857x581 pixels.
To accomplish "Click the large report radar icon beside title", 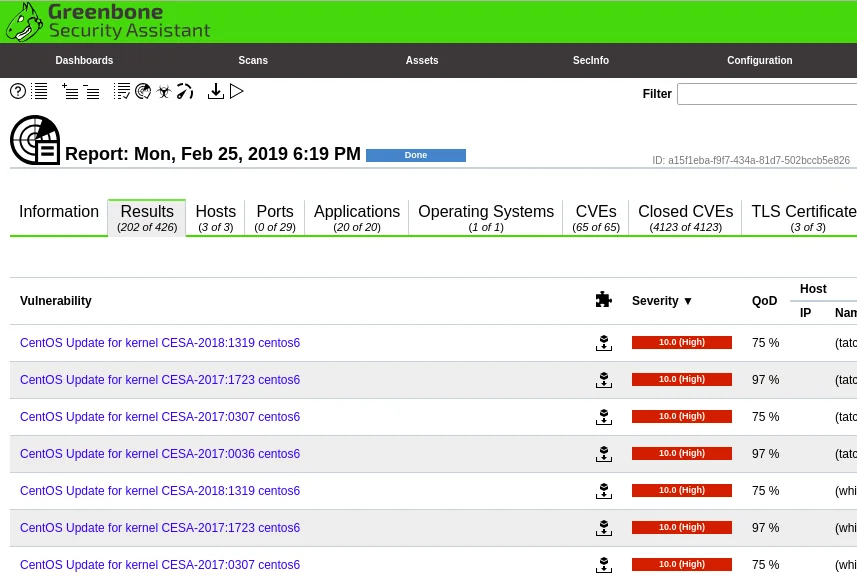I will pyautogui.click(x=35, y=140).
